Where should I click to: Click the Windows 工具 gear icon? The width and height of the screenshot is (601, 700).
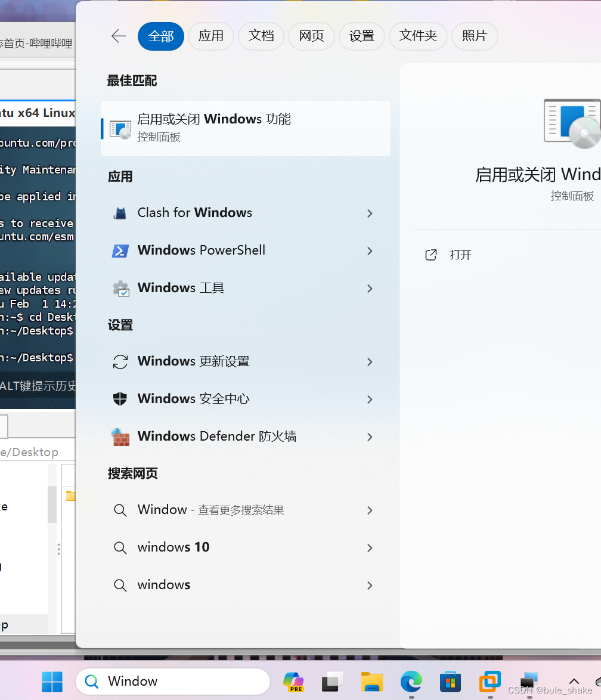[x=120, y=289]
